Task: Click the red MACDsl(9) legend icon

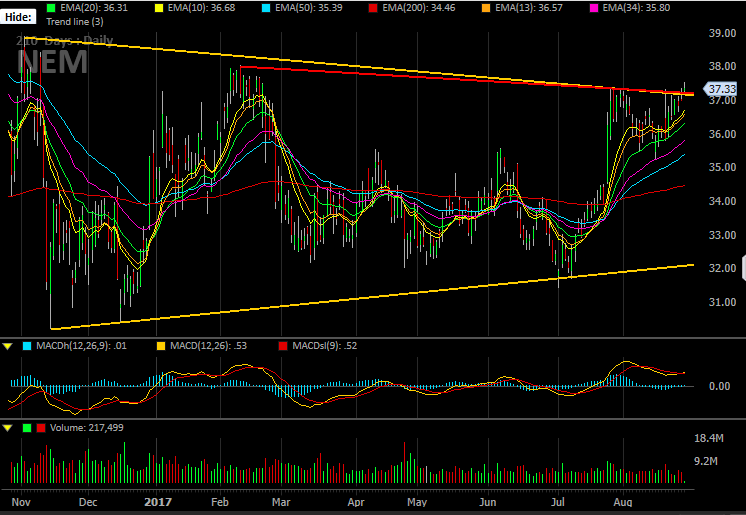Action: click(x=283, y=346)
